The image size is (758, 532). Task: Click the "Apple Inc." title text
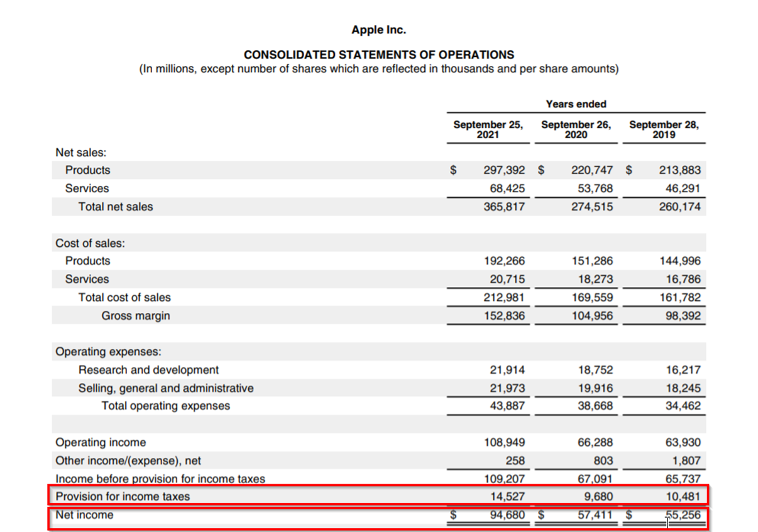[379, 30]
